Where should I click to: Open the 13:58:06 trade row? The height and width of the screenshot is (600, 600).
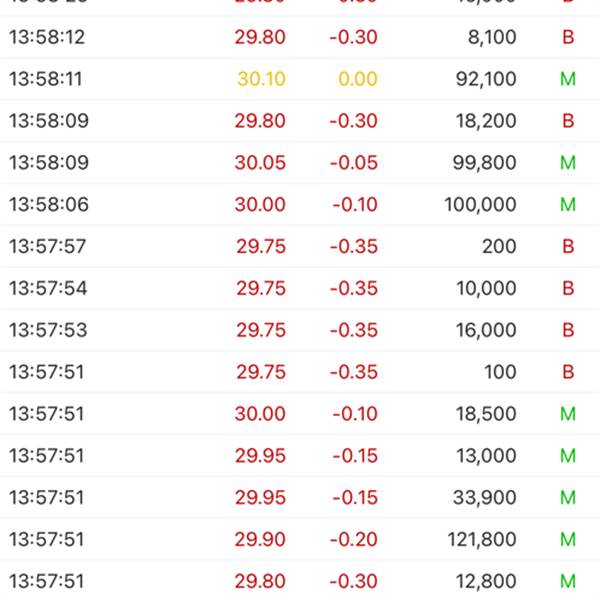300,205
